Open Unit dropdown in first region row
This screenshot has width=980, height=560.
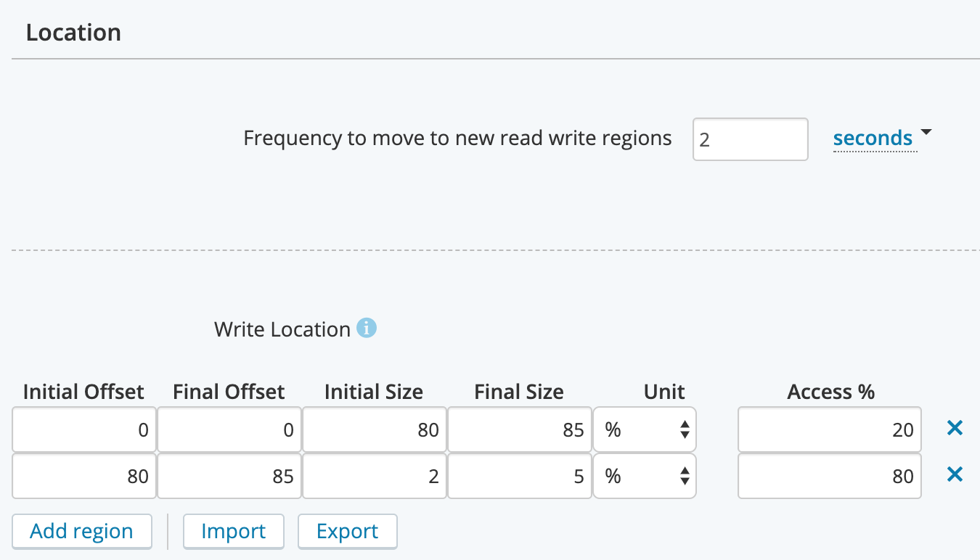coord(645,430)
